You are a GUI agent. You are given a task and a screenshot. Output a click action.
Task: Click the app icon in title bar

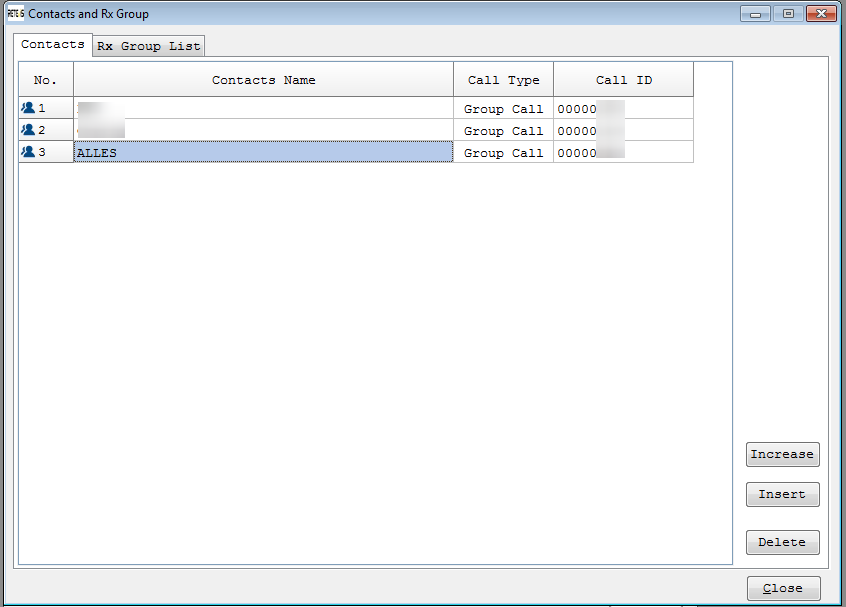click(x=15, y=14)
